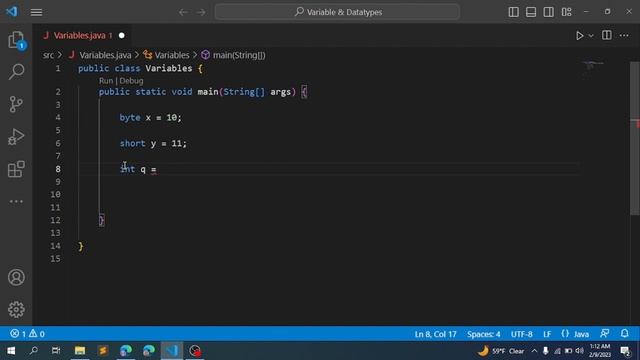
Task: Open Sublime Text from taskbar
Action: coord(103,351)
